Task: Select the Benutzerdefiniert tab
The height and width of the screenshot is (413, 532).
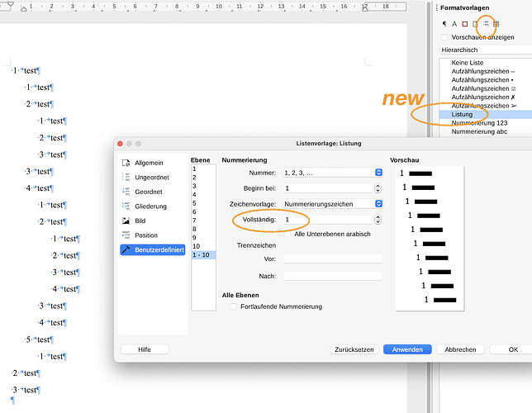Action: pos(153,249)
